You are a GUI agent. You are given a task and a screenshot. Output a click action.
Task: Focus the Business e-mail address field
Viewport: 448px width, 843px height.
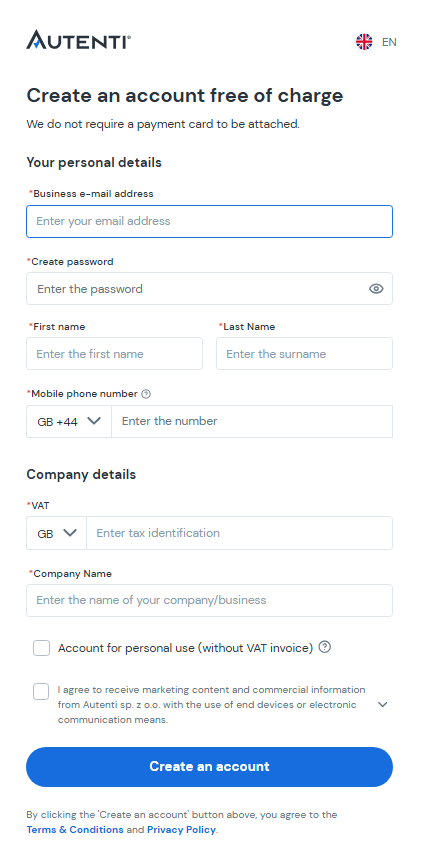[x=209, y=222]
